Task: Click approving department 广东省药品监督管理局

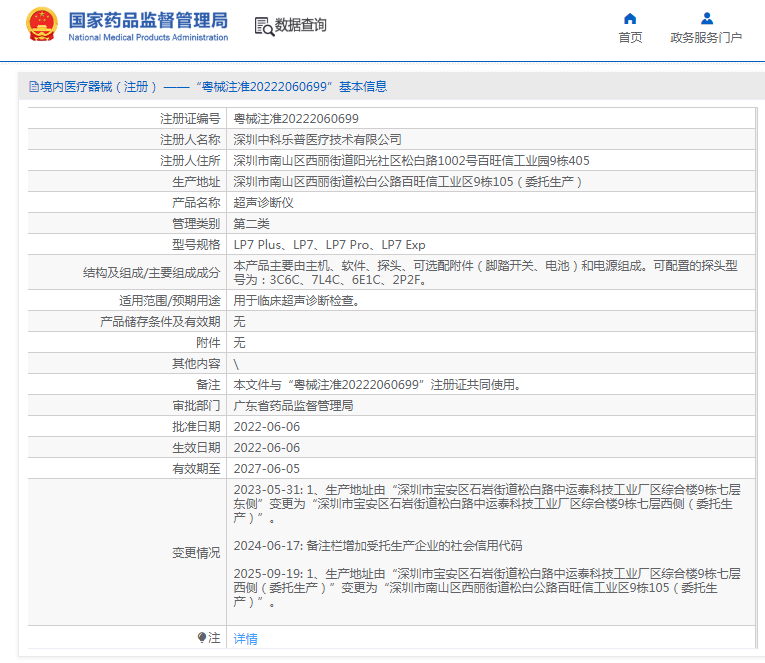Action: click(293, 405)
